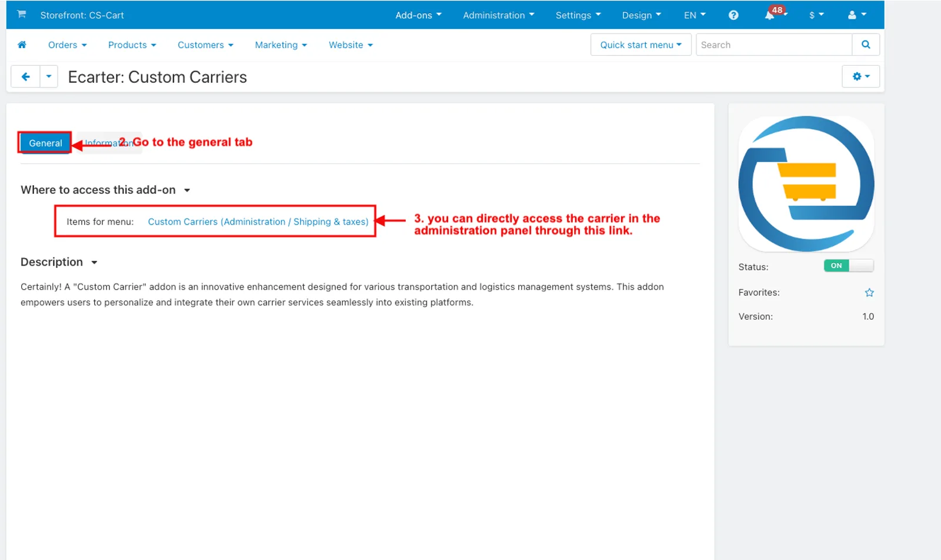Focus the Search input field
The image size is (941, 560).
(774, 45)
